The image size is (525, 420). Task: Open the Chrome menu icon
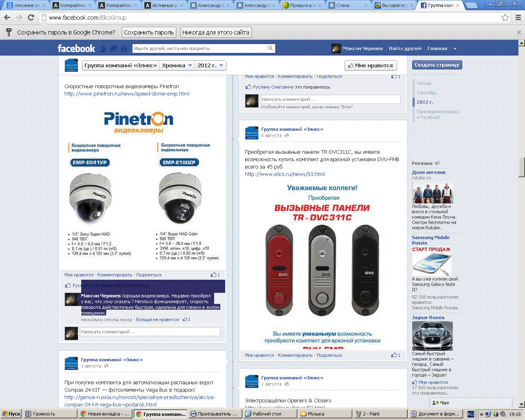coord(518,18)
